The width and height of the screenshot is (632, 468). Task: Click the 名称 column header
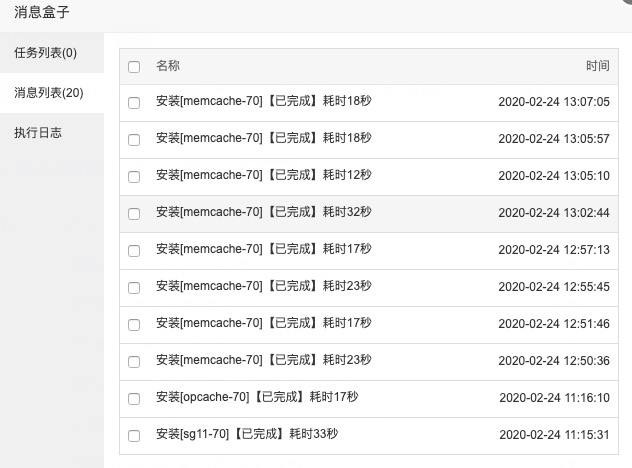pyautogui.click(x=168, y=66)
